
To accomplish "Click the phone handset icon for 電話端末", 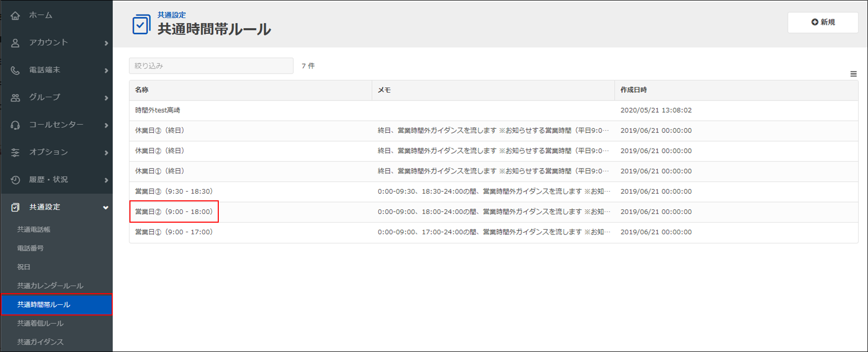I will click(15, 71).
